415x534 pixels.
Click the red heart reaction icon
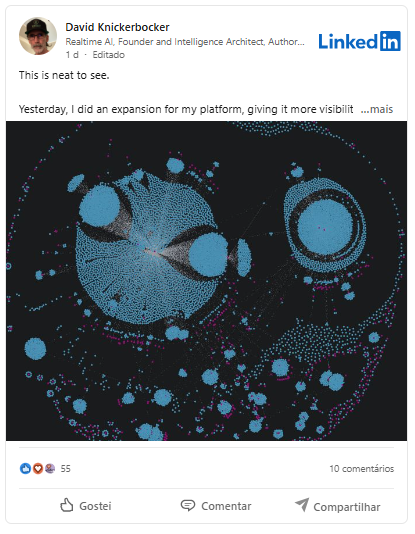tap(38, 468)
